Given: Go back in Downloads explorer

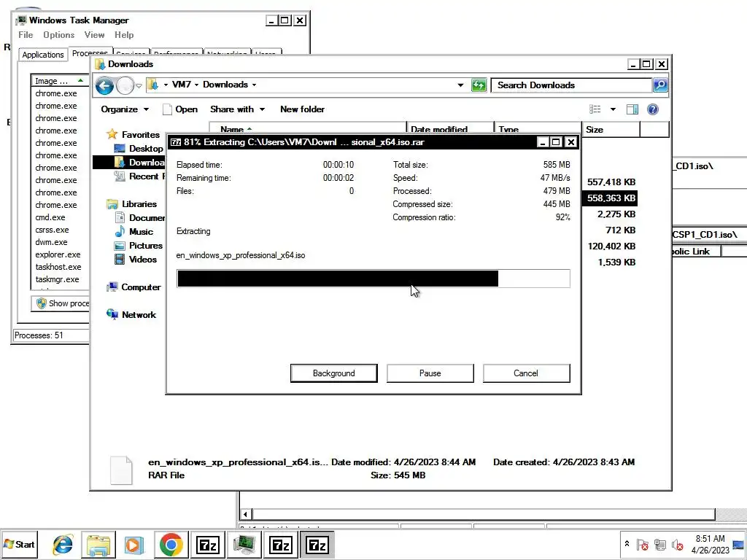Looking at the screenshot, I should click(x=104, y=86).
